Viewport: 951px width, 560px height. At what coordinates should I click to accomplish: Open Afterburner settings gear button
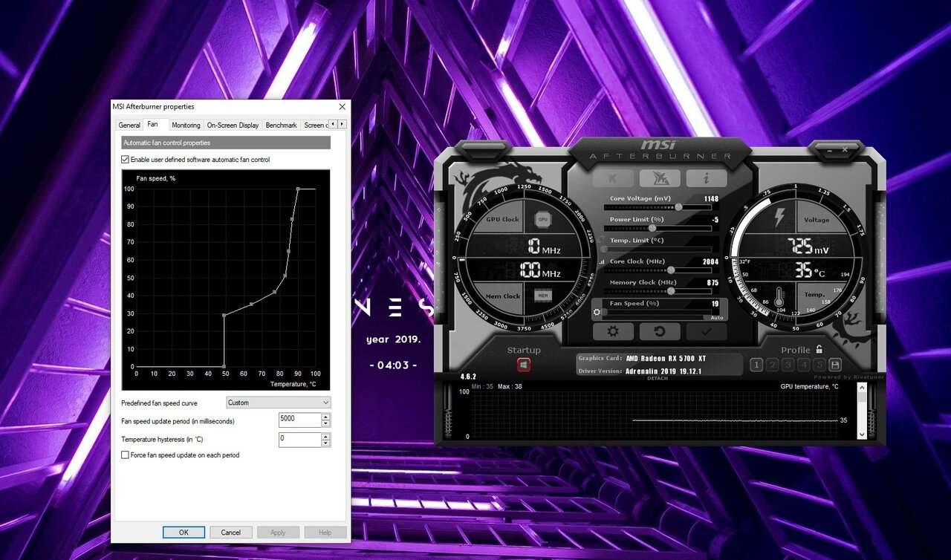(x=613, y=332)
